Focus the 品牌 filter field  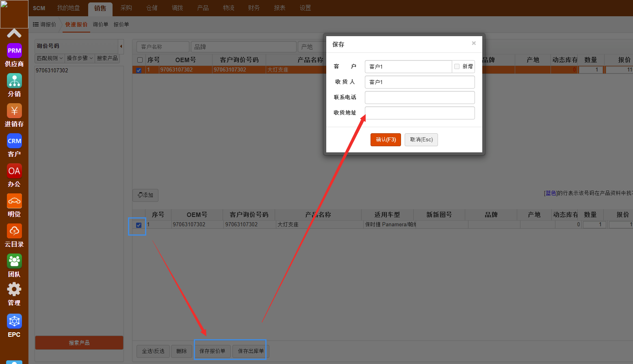(243, 47)
